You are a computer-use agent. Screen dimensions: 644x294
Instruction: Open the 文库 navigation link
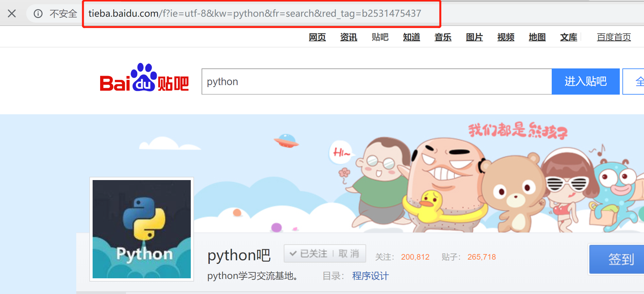(x=569, y=37)
